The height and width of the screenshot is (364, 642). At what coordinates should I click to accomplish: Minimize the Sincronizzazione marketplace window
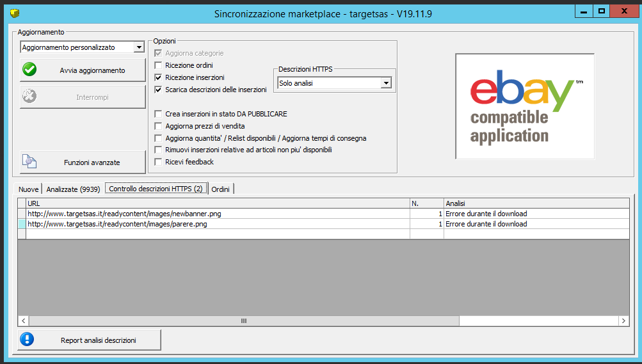[x=584, y=12]
